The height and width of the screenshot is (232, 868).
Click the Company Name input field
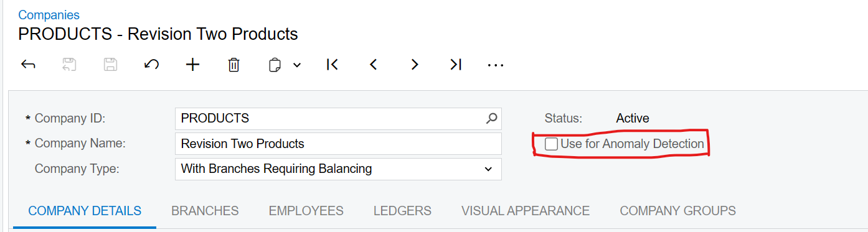tap(338, 144)
